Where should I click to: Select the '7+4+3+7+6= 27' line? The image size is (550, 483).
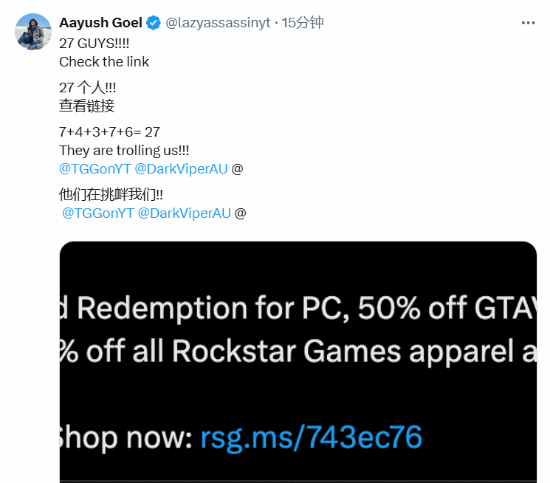coord(109,132)
